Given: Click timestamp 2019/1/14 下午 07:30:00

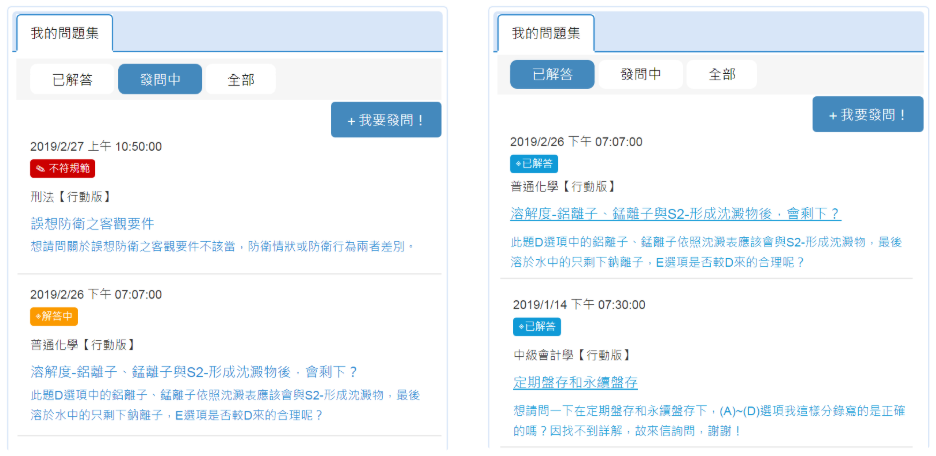Looking at the screenshot, I should coord(579,305).
